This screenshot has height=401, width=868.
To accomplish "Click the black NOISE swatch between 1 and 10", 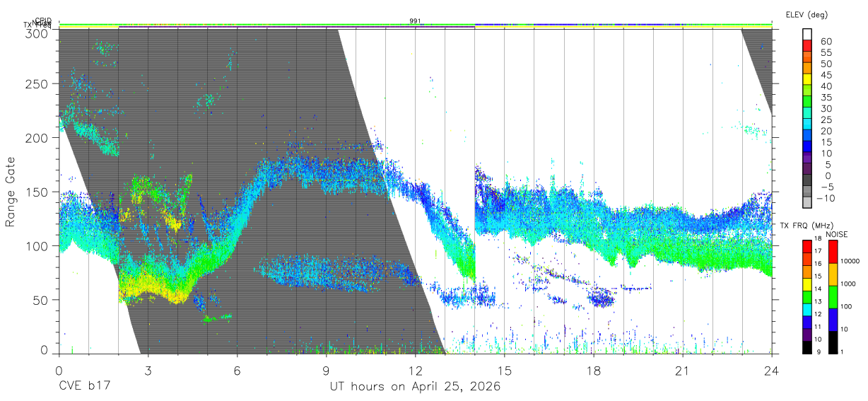I will [833, 342].
